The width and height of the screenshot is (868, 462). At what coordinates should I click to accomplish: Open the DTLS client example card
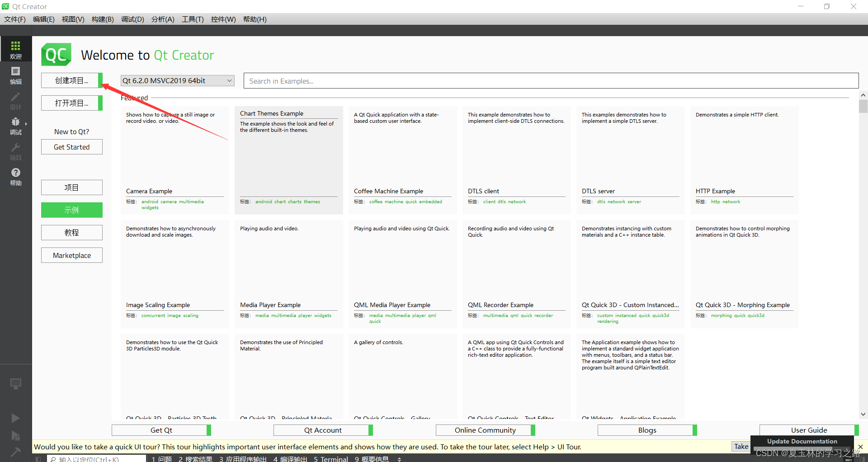517,160
